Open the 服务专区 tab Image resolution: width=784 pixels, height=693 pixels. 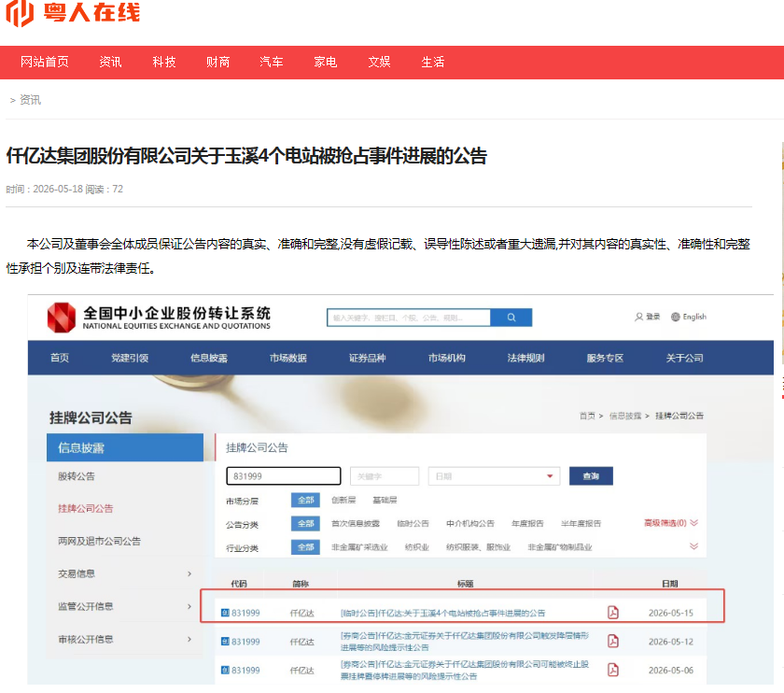point(605,358)
